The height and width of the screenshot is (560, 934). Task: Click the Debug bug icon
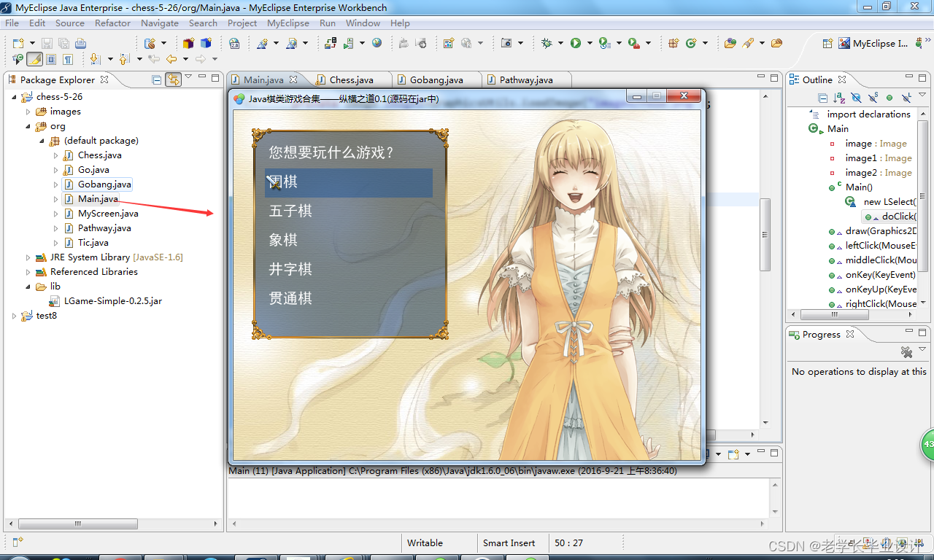(547, 44)
